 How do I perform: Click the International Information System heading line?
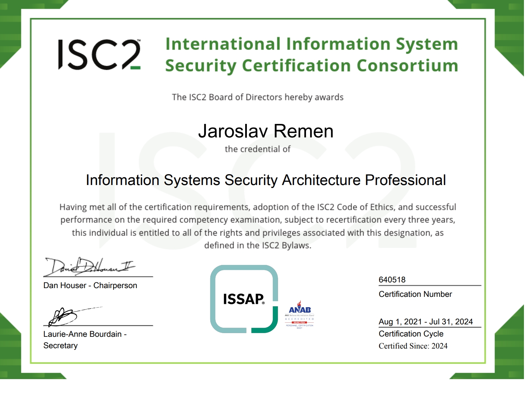point(311,44)
